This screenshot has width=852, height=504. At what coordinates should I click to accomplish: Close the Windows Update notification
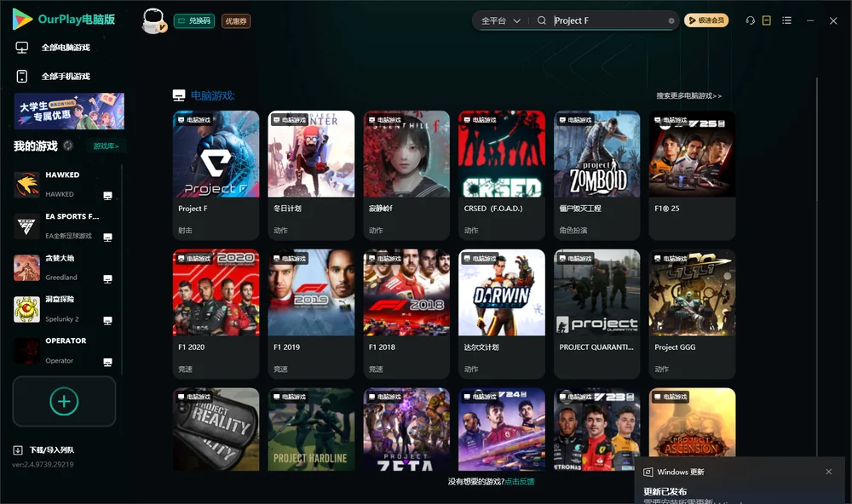coord(829,472)
